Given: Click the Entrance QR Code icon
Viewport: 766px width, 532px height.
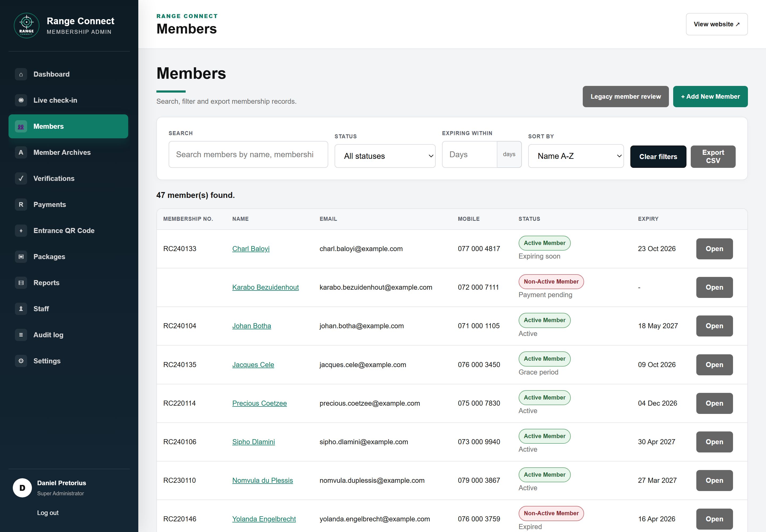Looking at the screenshot, I should [x=21, y=231].
